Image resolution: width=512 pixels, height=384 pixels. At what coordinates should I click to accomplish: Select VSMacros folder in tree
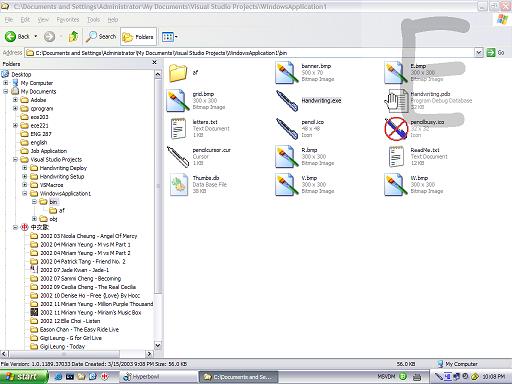click(51, 185)
